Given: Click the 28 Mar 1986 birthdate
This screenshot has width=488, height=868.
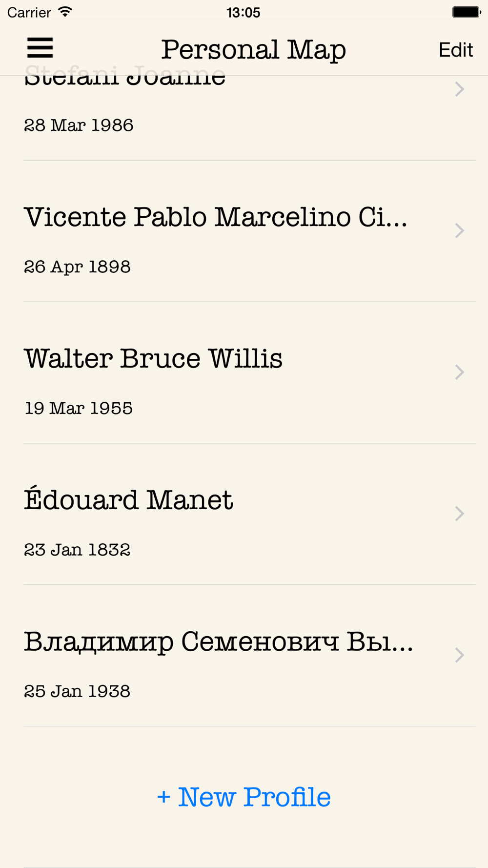Looking at the screenshot, I should 79,125.
